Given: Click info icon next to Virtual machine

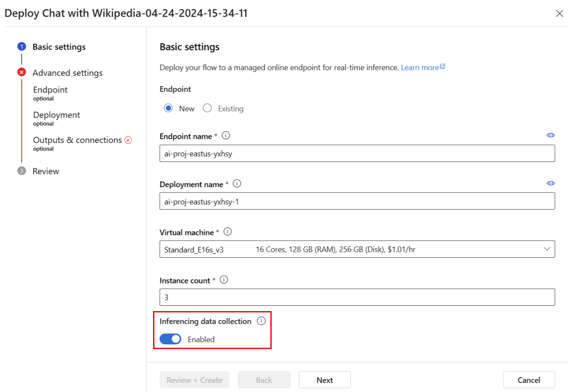Looking at the screenshot, I should (227, 232).
